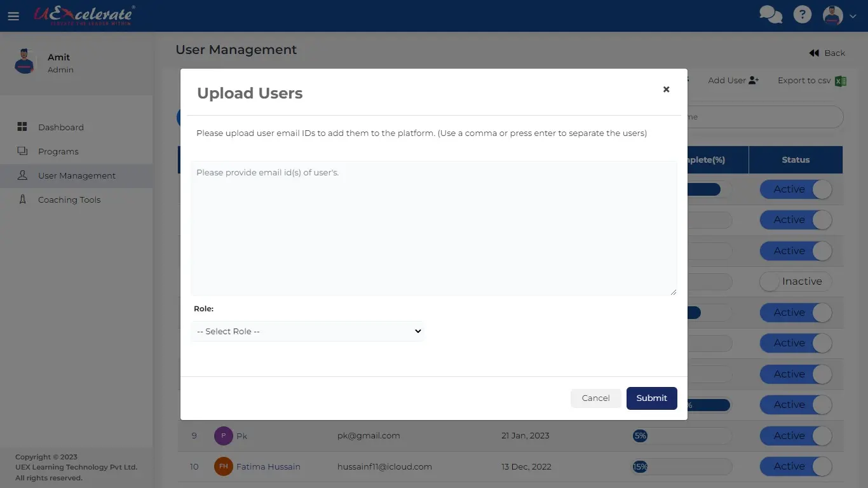Click the Submit button
The width and height of the screenshot is (868, 488).
click(651, 398)
